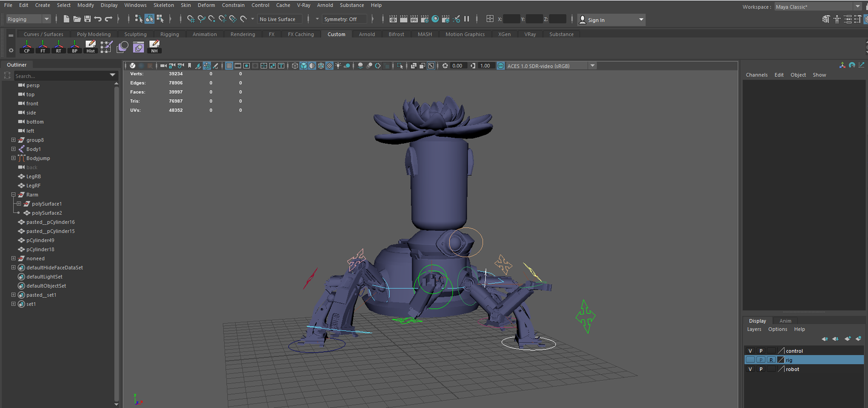The image size is (868, 408).
Task: Toggle playback P box on robot layer
Action: (761, 369)
